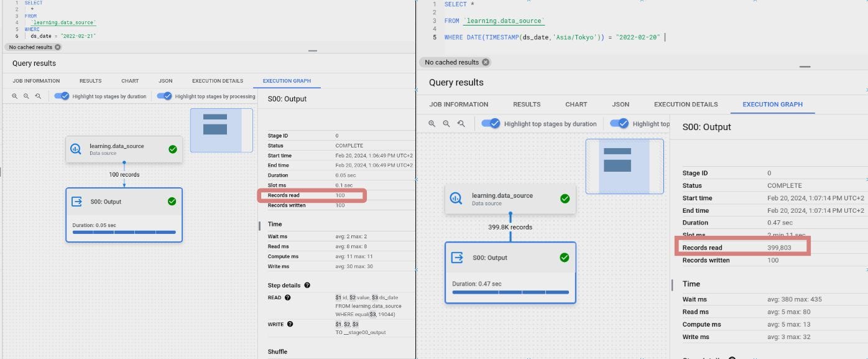The width and height of the screenshot is (868, 359).
Task: Select the S00: Output stage in the left graph
Action: point(124,215)
